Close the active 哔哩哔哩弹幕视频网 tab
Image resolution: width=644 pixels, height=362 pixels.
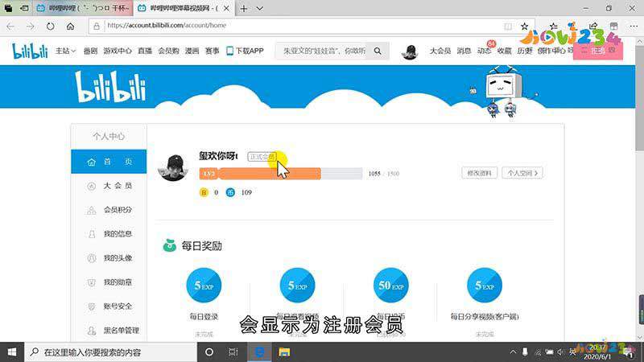pyautogui.click(x=226, y=8)
